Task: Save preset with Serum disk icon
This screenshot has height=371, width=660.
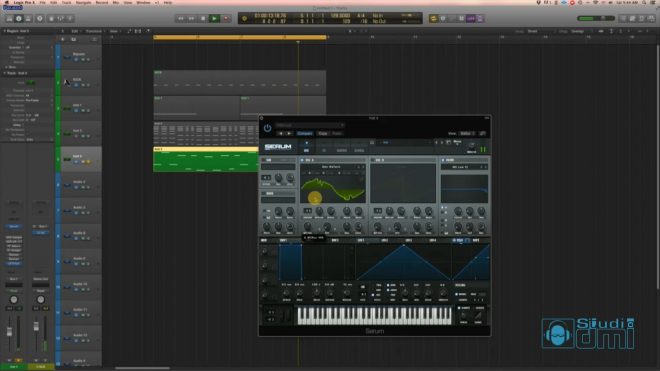Action: pos(448,143)
